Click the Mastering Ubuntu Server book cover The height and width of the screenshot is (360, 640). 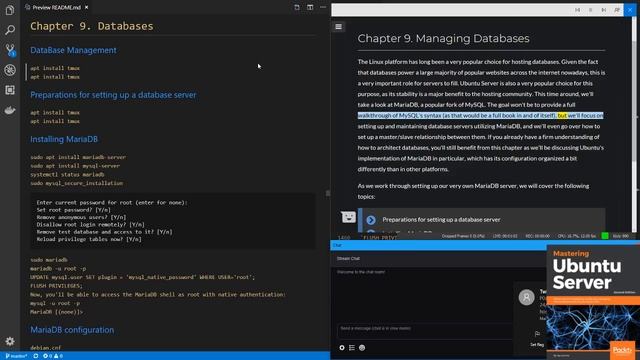[593, 302]
